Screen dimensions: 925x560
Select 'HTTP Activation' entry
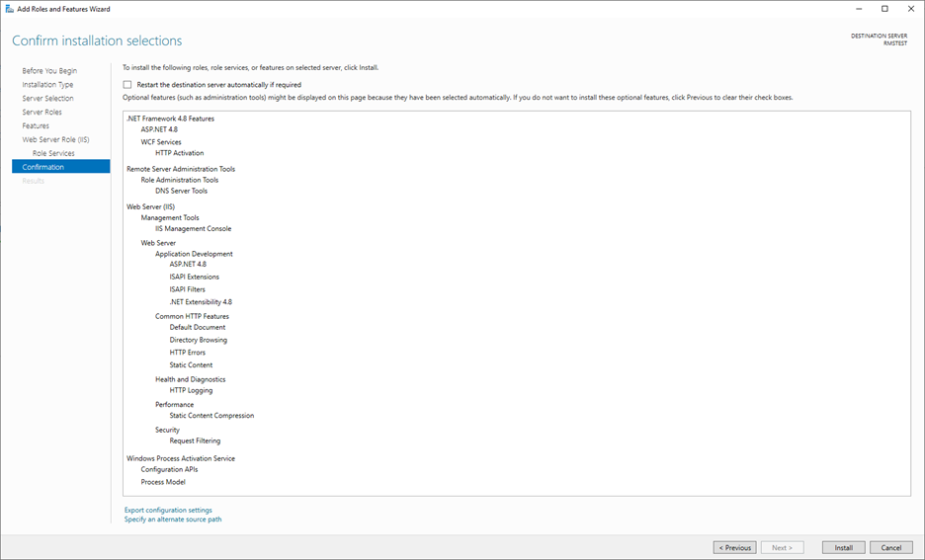tap(179, 153)
